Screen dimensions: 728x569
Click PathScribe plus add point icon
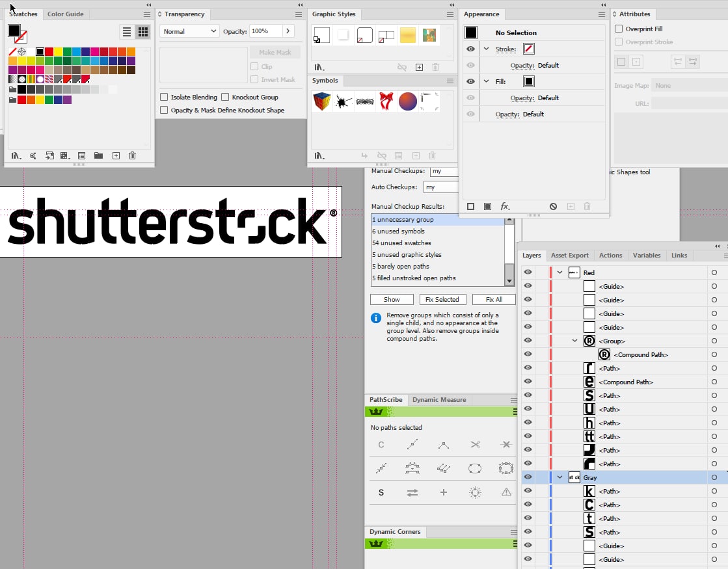[444, 492]
